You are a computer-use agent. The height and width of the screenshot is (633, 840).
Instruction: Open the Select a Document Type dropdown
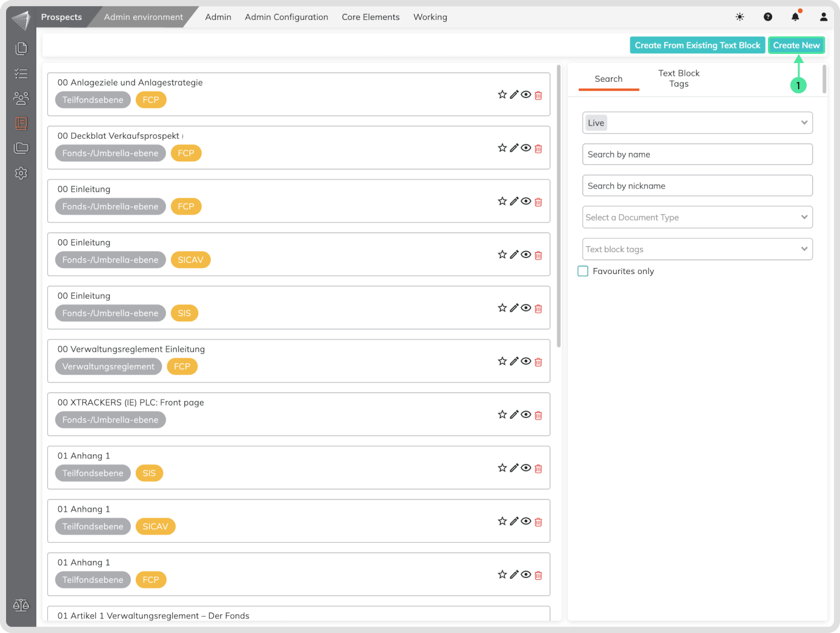pos(697,217)
